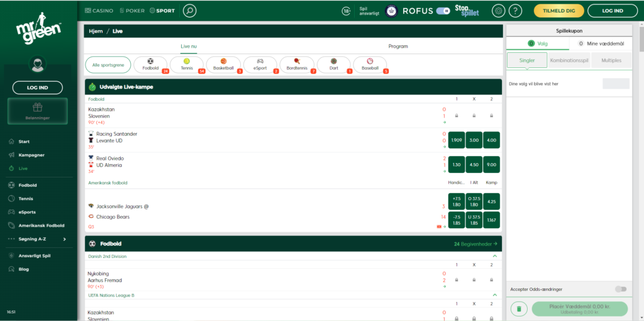The width and height of the screenshot is (644, 321).
Task: Click the user avatar icon
Action: point(38,65)
